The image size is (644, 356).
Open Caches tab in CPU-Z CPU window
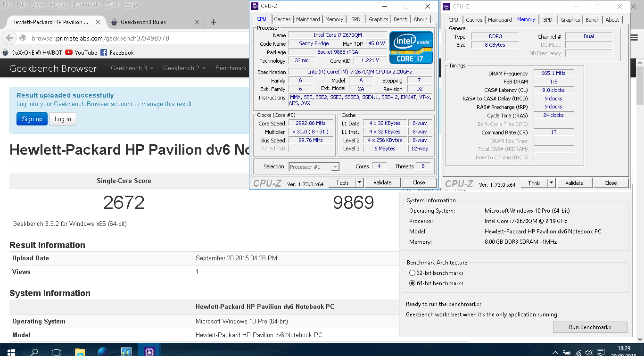[x=282, y=19]
